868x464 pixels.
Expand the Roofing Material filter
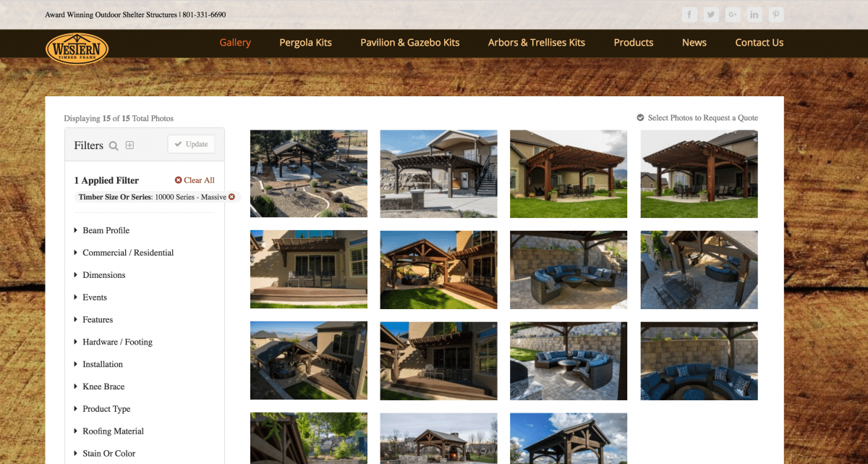109,431
